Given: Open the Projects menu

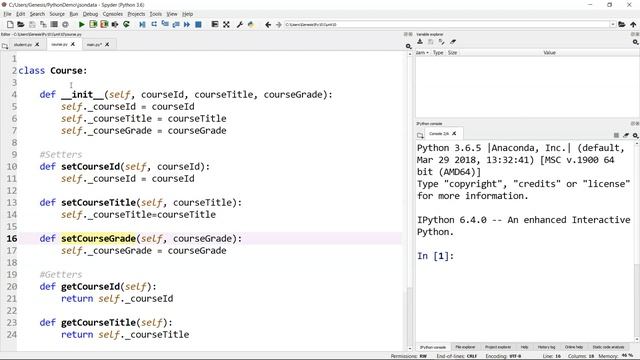Looking at the screenshot, I should 136,14.
